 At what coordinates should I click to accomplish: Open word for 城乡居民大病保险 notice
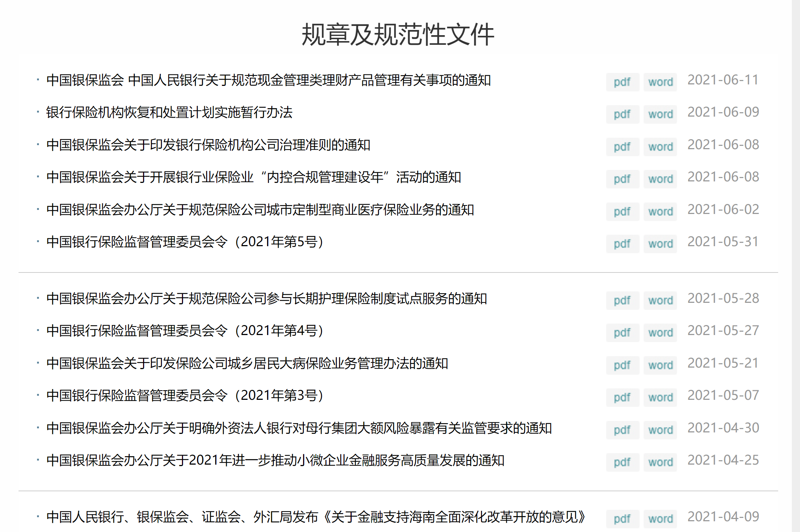click(660, 365)
